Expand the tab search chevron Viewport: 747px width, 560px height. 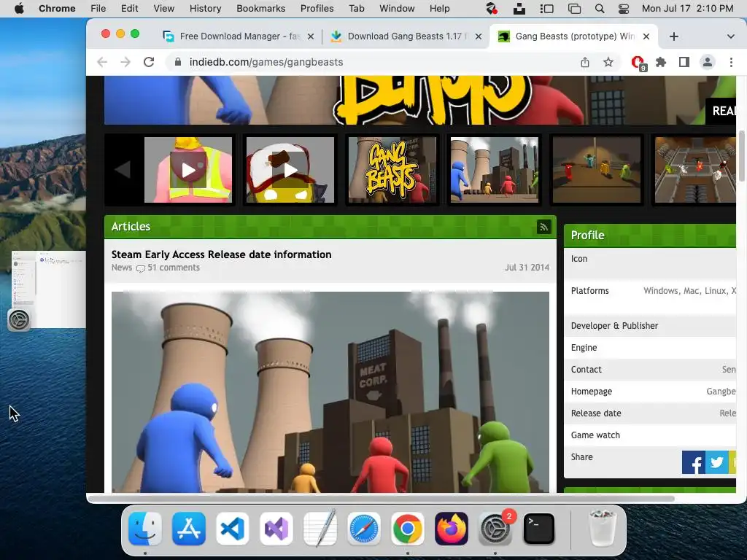pyautogui.click(x=731, y=36)
